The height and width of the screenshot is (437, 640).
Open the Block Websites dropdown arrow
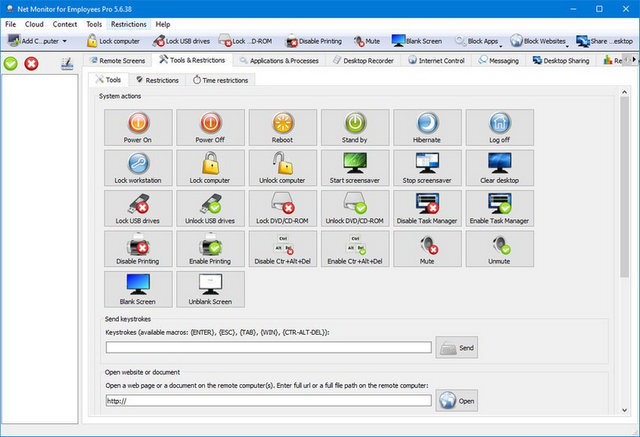(569, 44)
